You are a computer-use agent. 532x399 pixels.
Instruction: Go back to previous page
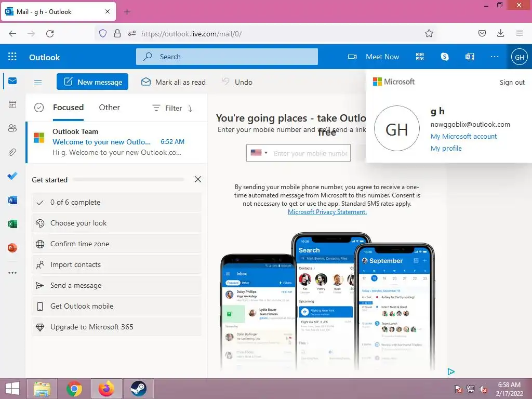[12, 34]
